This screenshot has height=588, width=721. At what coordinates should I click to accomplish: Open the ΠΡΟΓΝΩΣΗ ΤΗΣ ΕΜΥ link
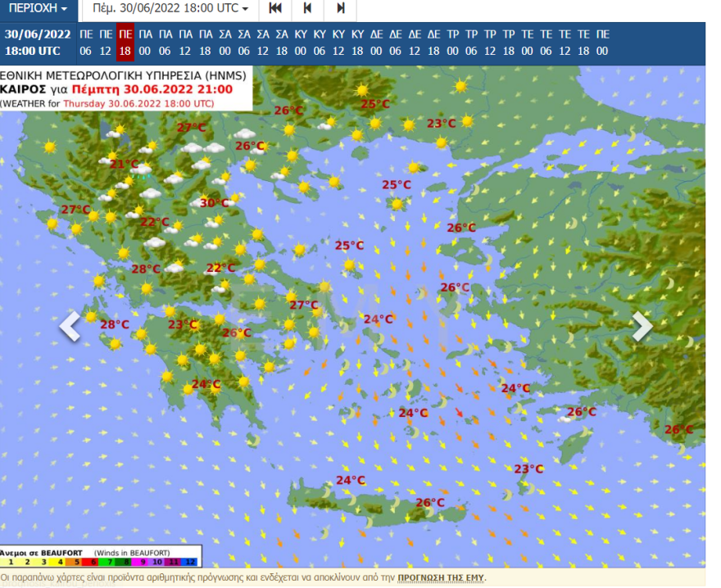[440, 578]
